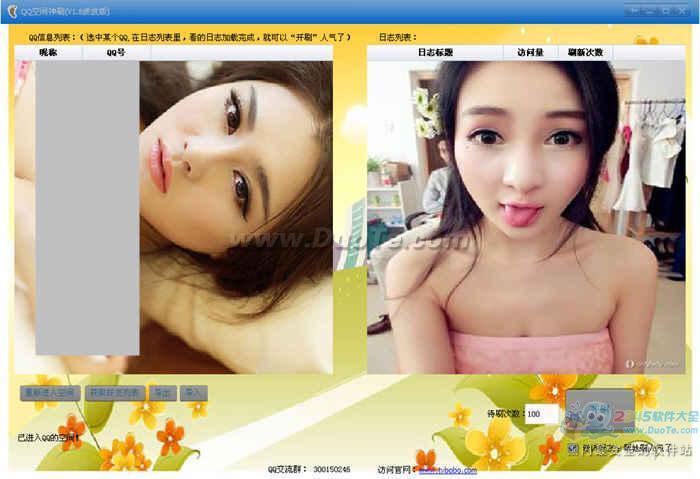Image resolution: width=700 pixels, height=479 pixels.
Task: Click the 获取好友列表 button
Action: (115, 392)
